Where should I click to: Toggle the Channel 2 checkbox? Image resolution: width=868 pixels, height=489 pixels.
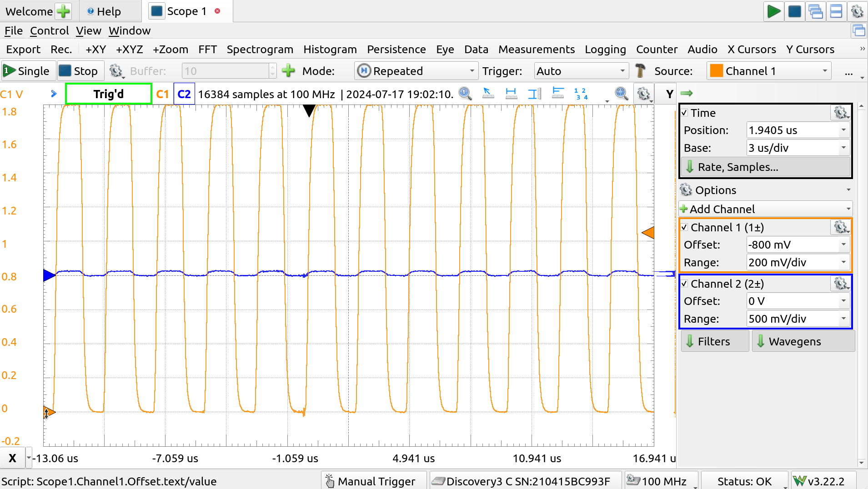click(685, 284)
